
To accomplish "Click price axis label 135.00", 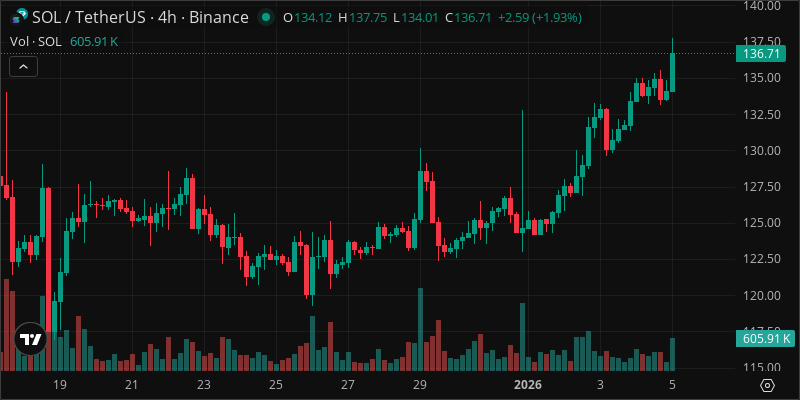I will [762, 78].
